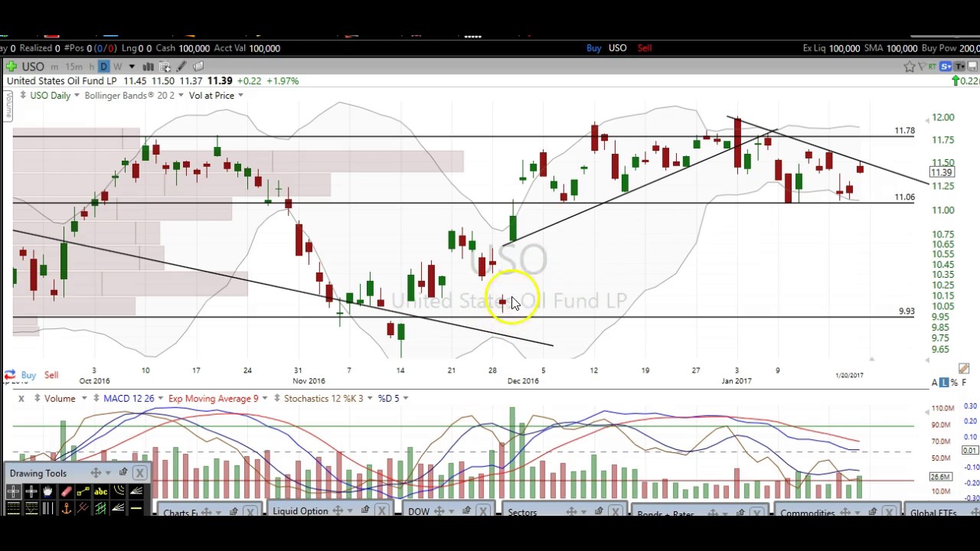This screenshot has height=551, width=980.
Task: Click the red Sell button in top bar
Action: 644,48
